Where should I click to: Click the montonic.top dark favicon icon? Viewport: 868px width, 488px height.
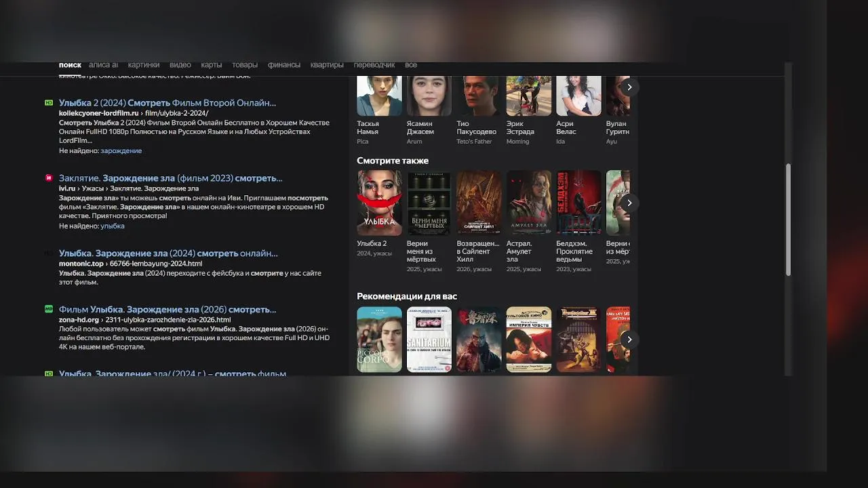tap(49, 253)
